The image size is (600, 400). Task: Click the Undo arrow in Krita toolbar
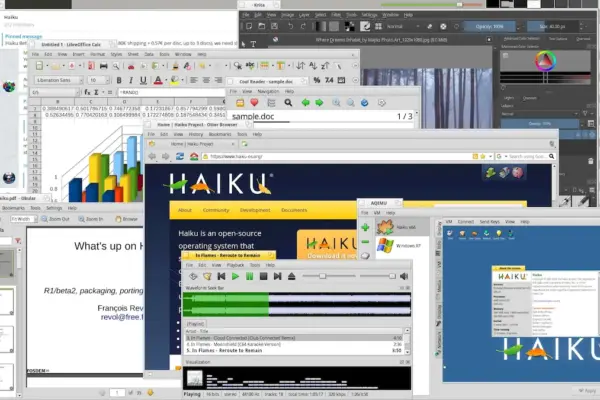pyautogui.click(x=290, y=26)
